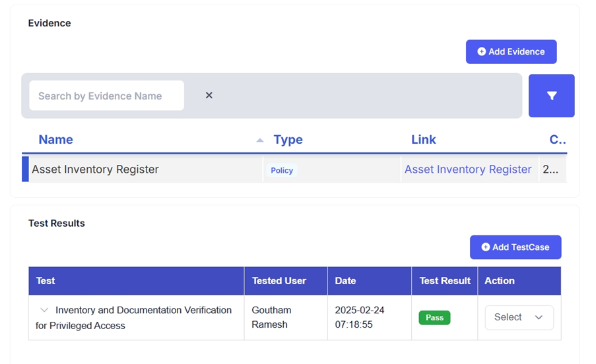596x364 pixels.
Task: Click the Goutham Ramesh tested user cell
Action: click(271, 317)
